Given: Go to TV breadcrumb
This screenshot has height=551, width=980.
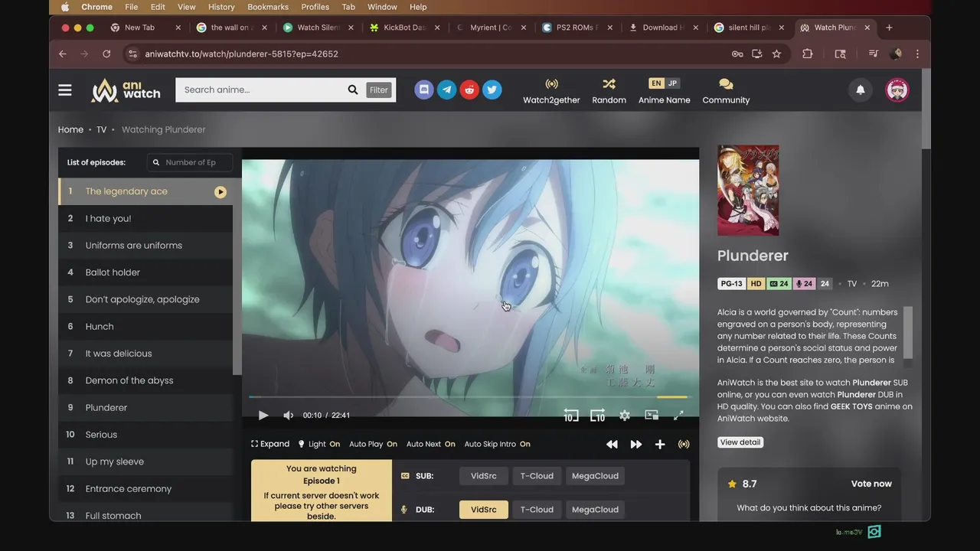Looking at the screenshot, I should (x=101, y=129).
